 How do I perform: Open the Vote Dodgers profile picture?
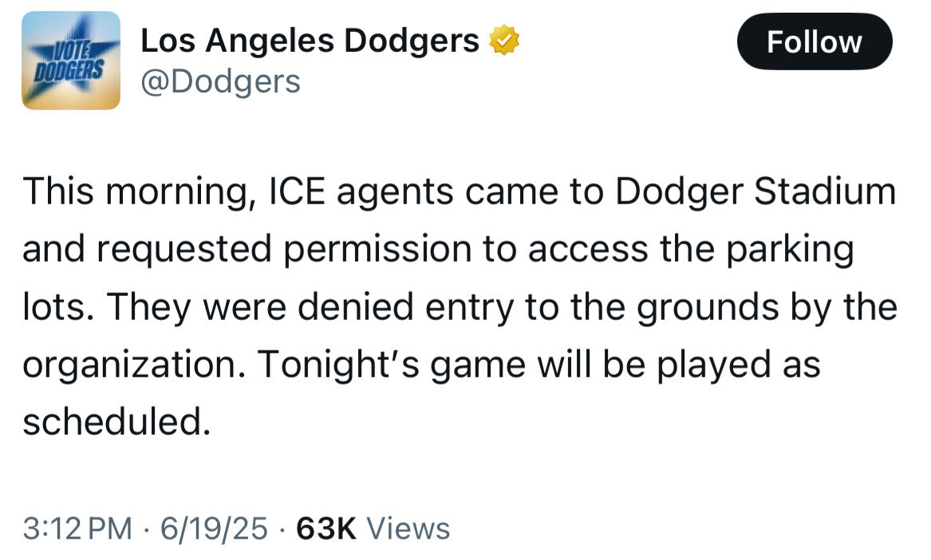[71, 60]
